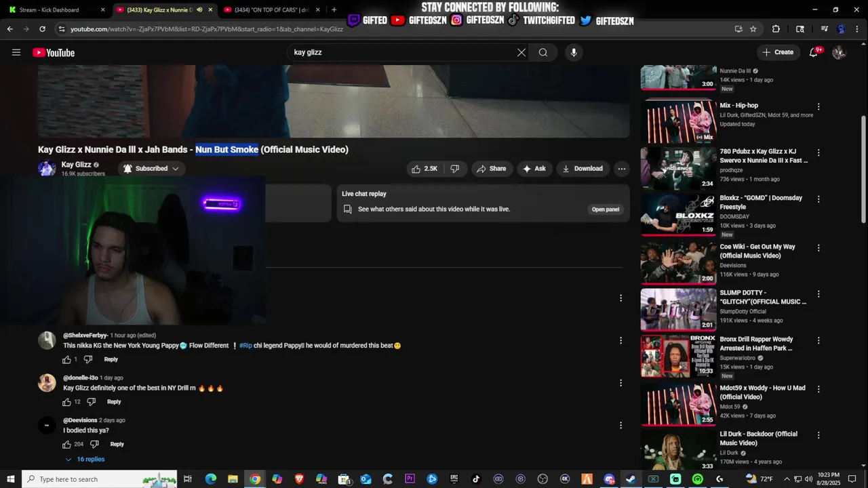
Task: Open the Subscribed notification dropdown
Action: coord(151,169)
